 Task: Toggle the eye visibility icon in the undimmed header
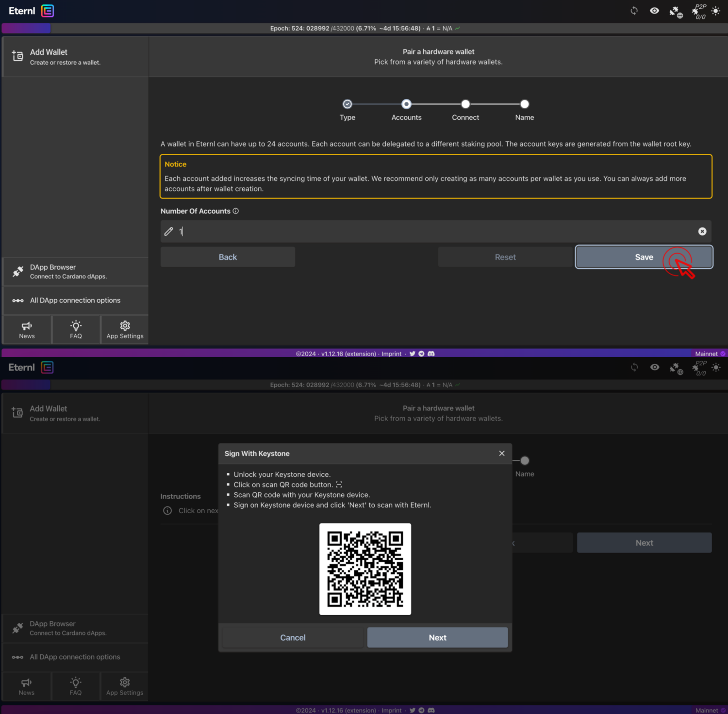(x=654, y=11)
